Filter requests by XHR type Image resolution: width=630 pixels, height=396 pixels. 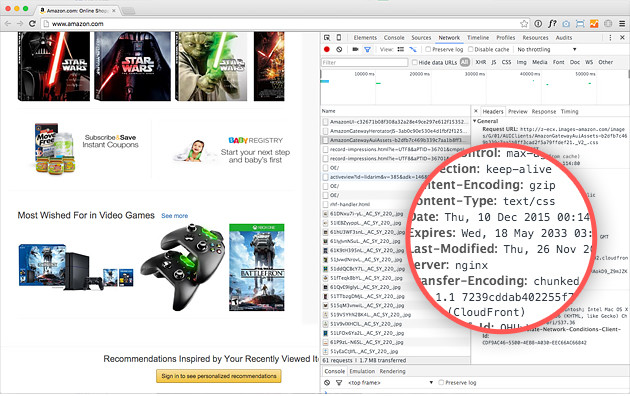pos(481,62)
